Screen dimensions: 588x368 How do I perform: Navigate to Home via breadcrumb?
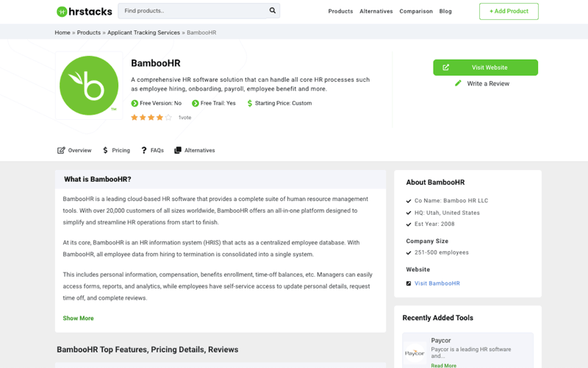62,32
